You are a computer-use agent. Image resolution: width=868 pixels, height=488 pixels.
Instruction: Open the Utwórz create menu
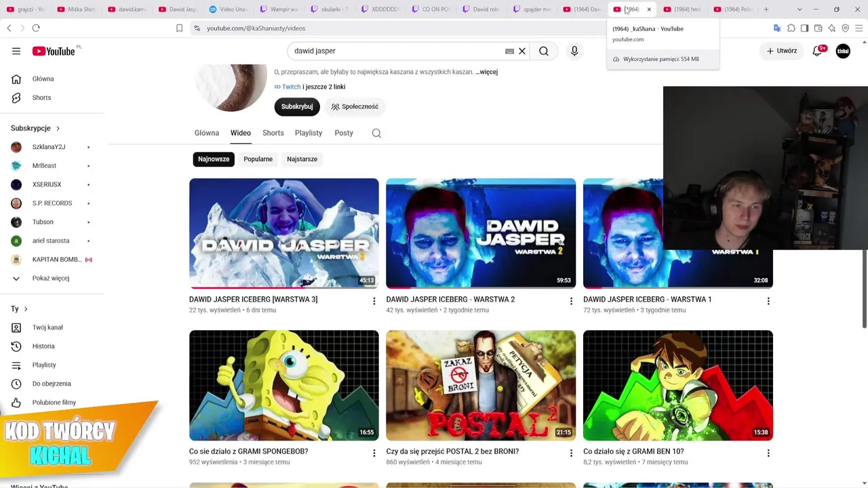click(782, 51)
